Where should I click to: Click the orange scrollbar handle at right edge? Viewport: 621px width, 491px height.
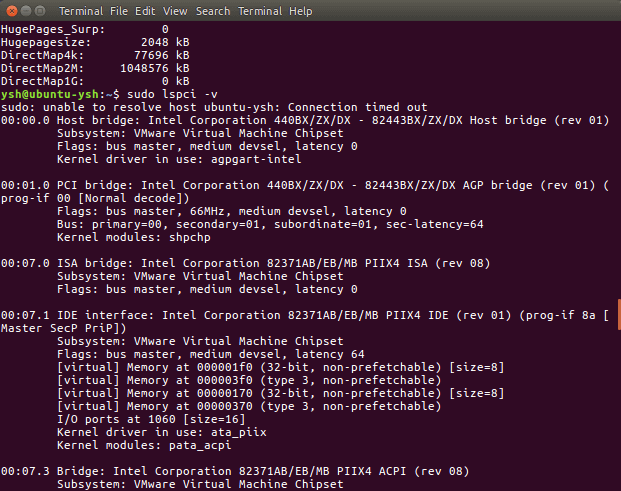pyautogui.click(x=619, y=314)
